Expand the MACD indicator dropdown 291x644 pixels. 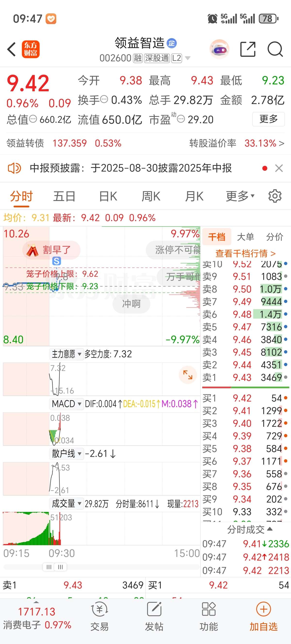(66, 404)
